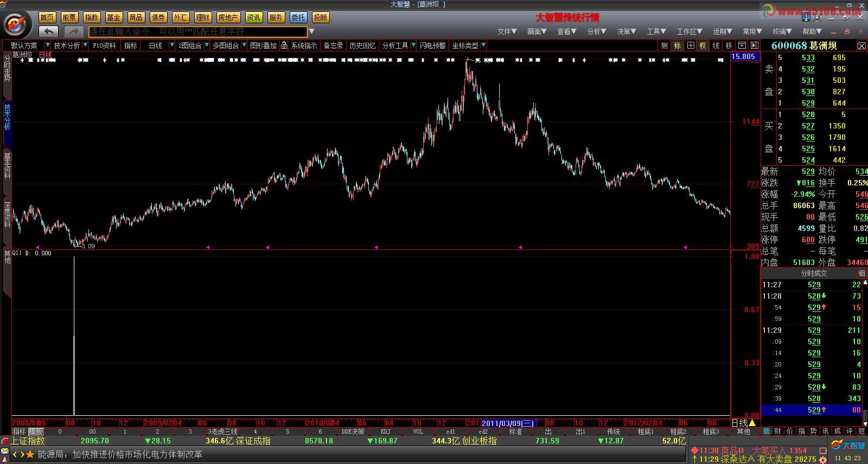This screenshot has height=464, width=868.
Task: Open the 房地产 real estate button
Action: [x=228, y=17]
